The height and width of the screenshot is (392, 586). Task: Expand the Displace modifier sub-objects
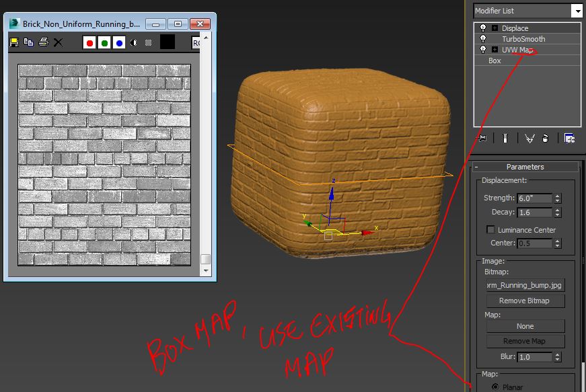tap(495, 28)
